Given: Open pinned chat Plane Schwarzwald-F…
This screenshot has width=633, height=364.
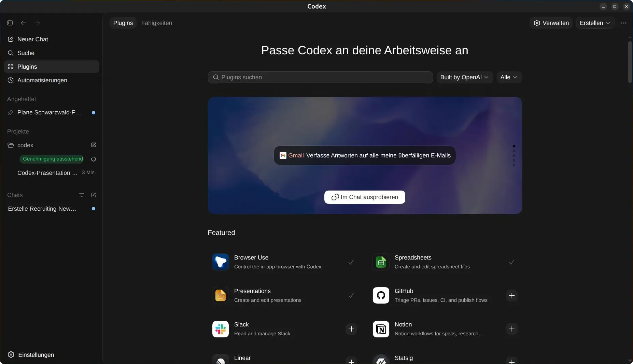Looking at the screenshot, I should (52, 112).
